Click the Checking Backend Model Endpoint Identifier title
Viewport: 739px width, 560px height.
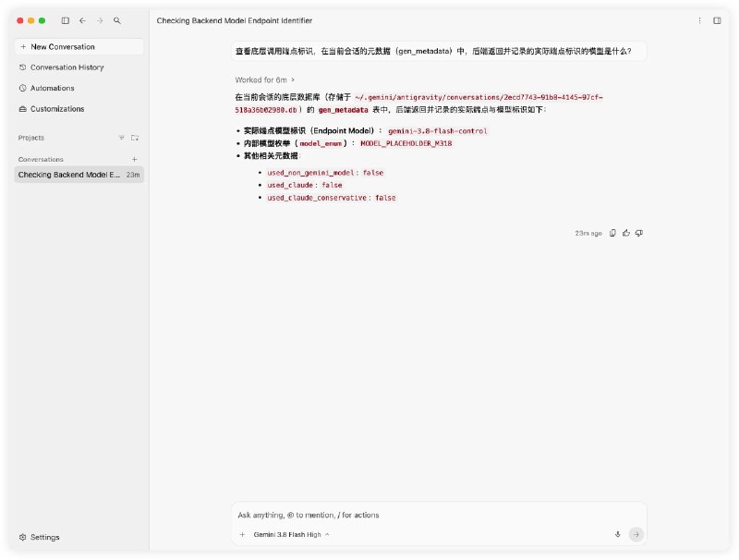tap(235, 20)
